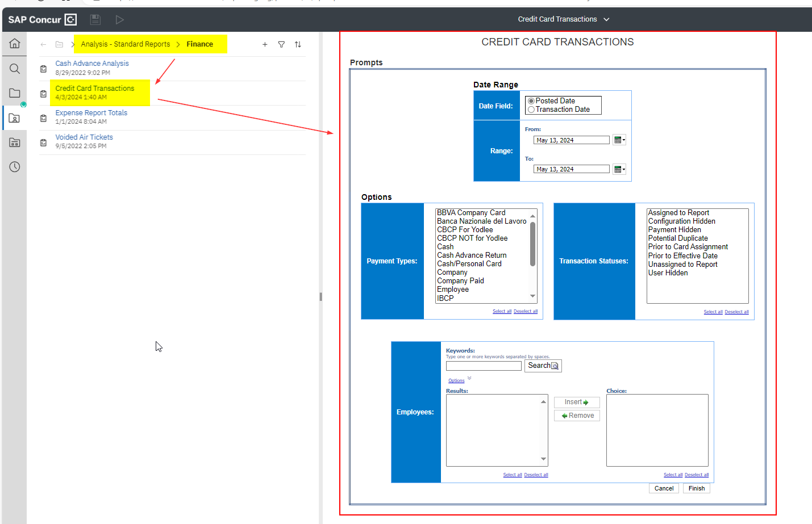Select the Transaction Date radio button
The height and width of the screenshot is (524, 812).
(x=531, y=110)
